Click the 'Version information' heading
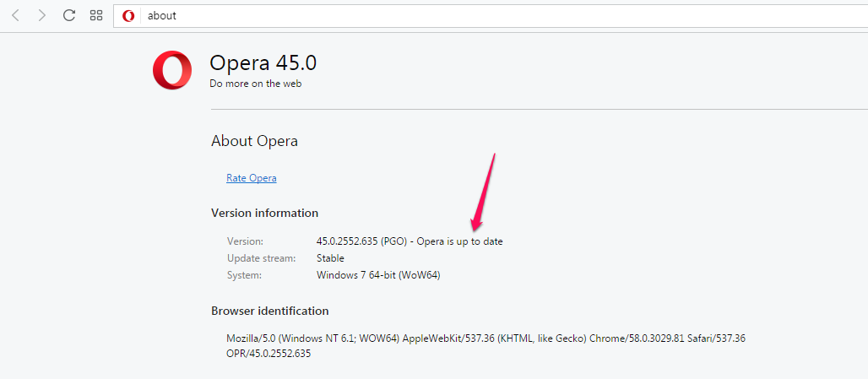The height and width of the screenshot is (379, 868). tap(264, 213)
